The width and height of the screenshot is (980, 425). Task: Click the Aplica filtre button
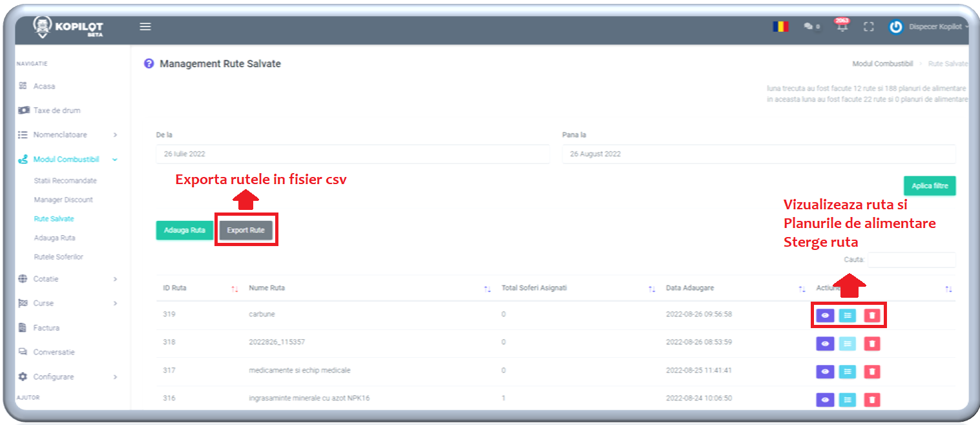(x=929, y=186)
